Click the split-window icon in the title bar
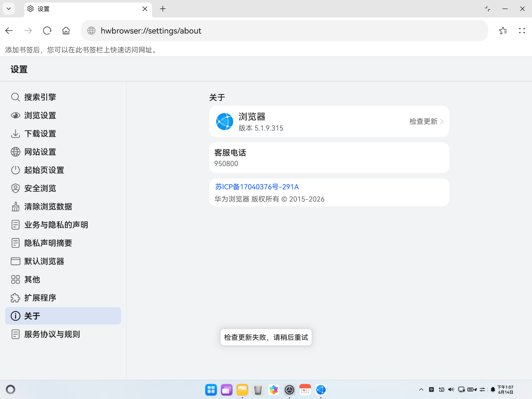The image size is (532, 399). [487, 9]
